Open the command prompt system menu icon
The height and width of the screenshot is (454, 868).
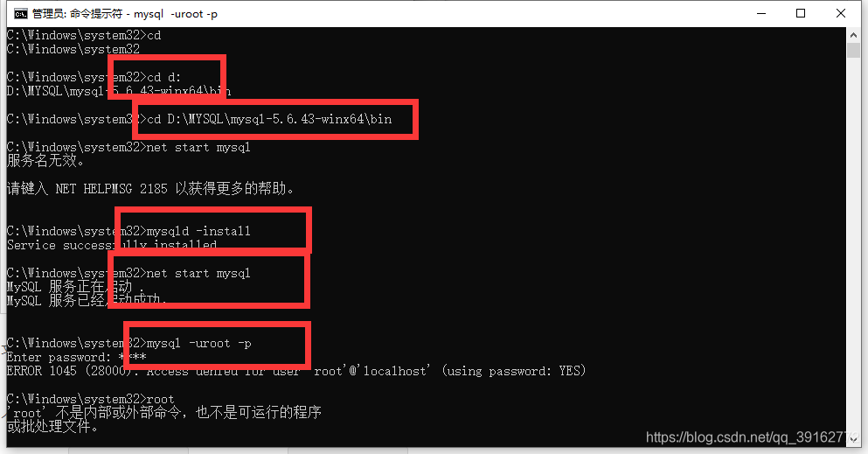coord(20,13)
